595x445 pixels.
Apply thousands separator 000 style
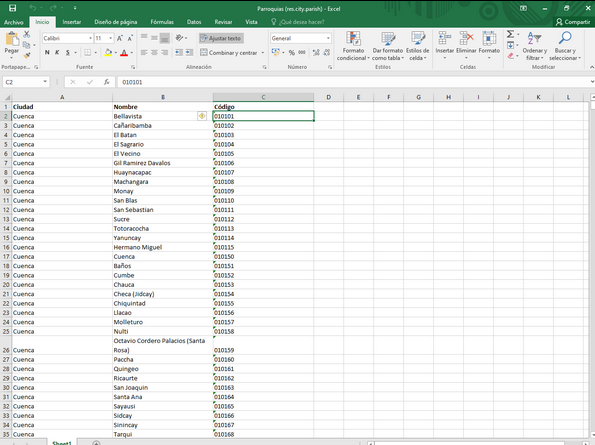coord(302,52)
